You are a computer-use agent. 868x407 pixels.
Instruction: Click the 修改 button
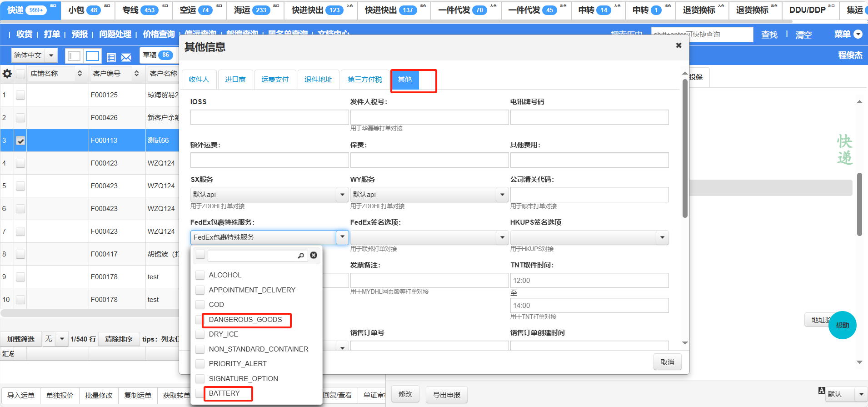(405, 394)
